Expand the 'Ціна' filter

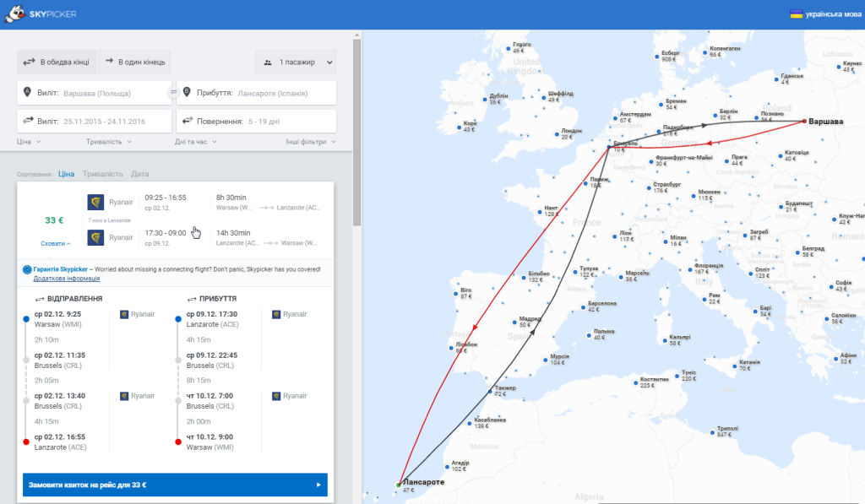pyautogui.click(x=29, y=142)
